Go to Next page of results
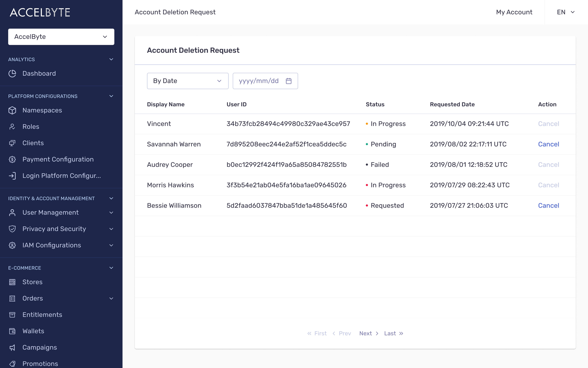Image resolution: width=588 pixels, height=368 pixels. [369, 334]
